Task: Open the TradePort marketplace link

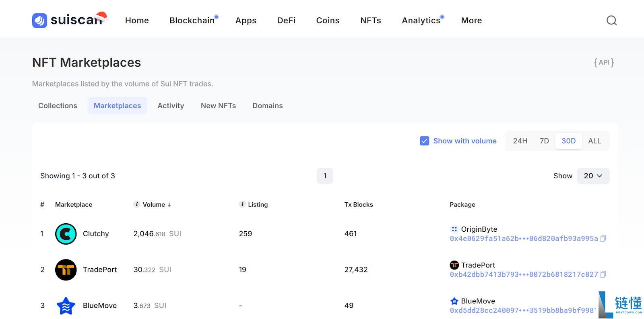Action: tap(100, 270)
